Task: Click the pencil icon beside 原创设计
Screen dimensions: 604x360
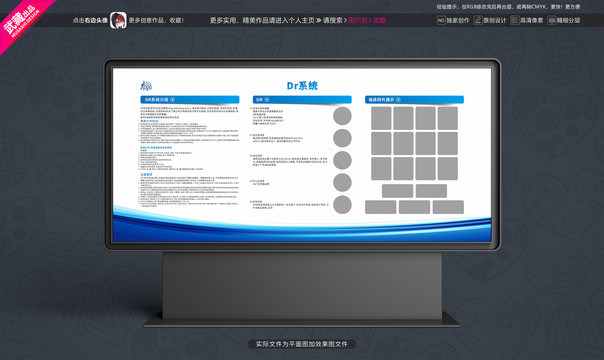Action: click(478, 20)
